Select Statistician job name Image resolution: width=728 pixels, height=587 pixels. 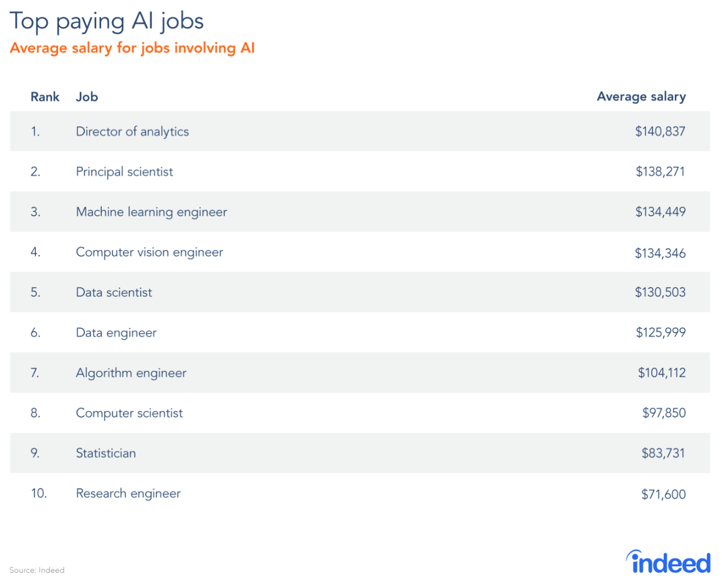click(106, 453)
